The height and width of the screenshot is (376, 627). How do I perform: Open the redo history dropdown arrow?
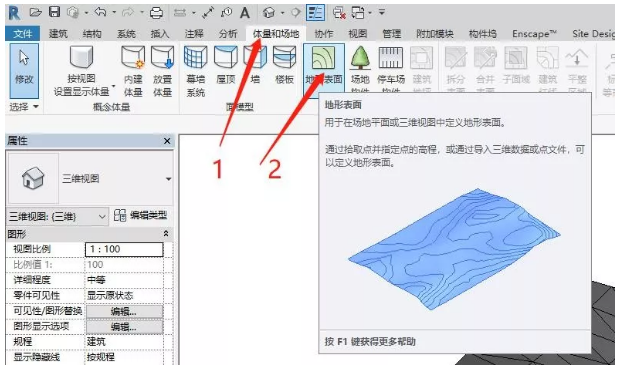pyautogui.click(x=142, y=13)
